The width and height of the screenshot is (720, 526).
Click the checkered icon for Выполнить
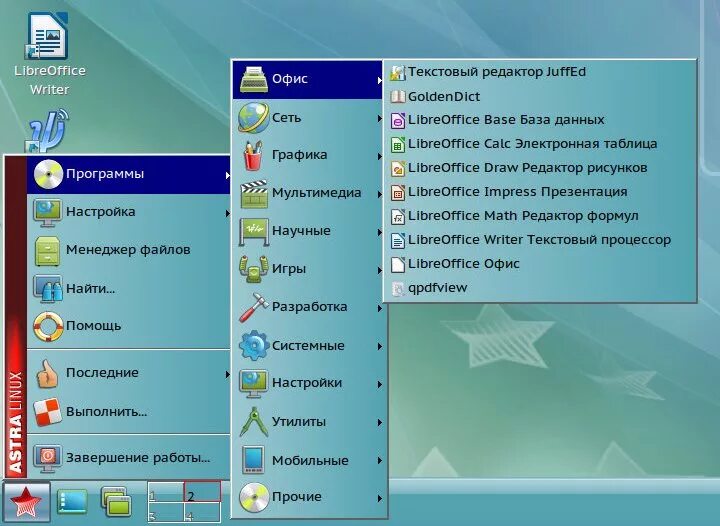[x=48, y=411]
